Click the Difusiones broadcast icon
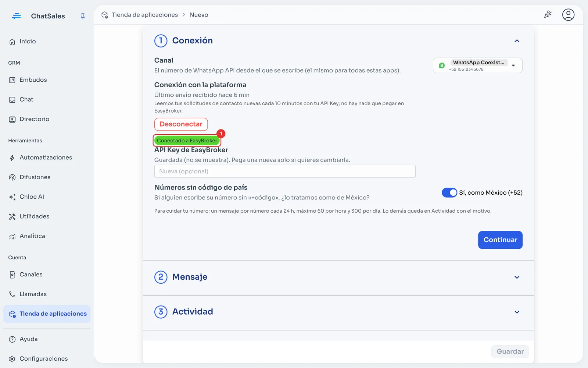 pos(12,177)
